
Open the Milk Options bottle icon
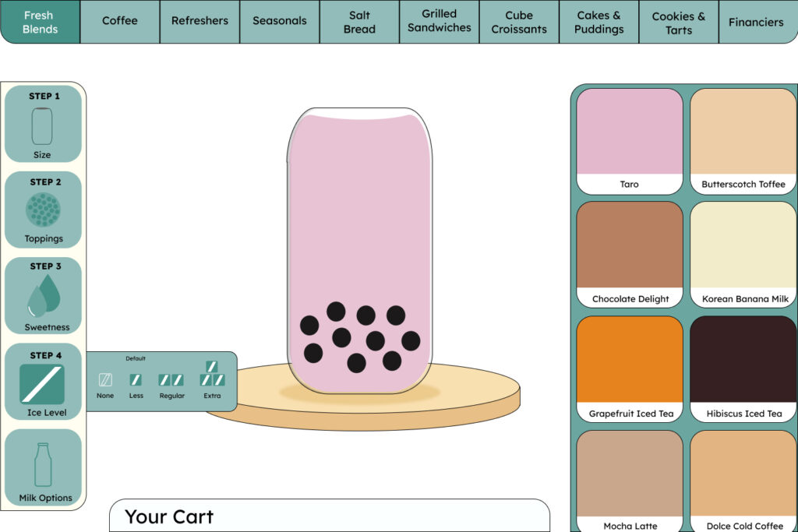click(x=44, y=467)
